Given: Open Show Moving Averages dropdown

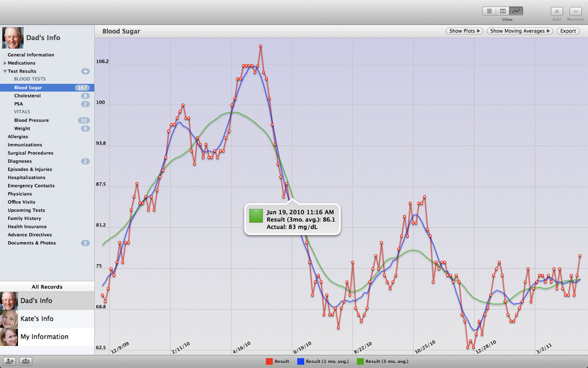Looking at the screenshot, I should pyautogui.click(x=519, y=31).
